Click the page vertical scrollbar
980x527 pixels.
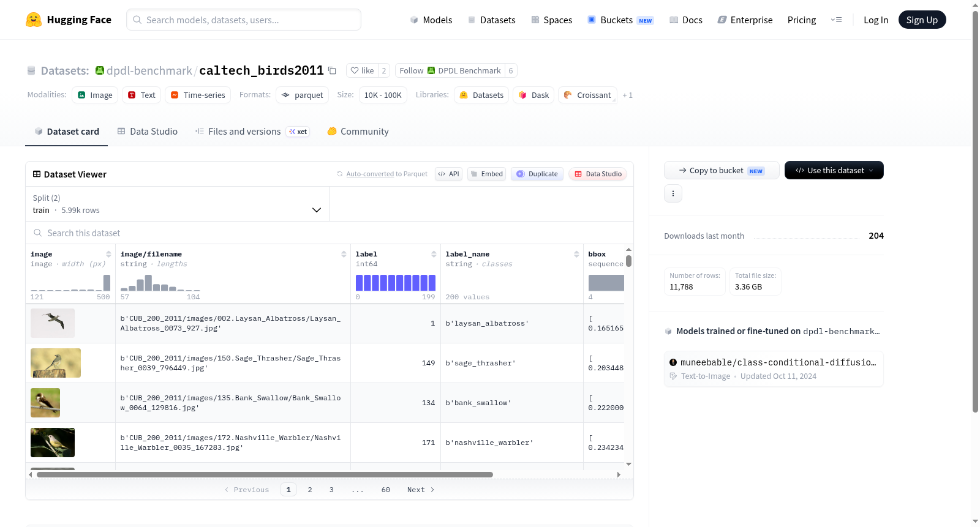tap(975, 211)
